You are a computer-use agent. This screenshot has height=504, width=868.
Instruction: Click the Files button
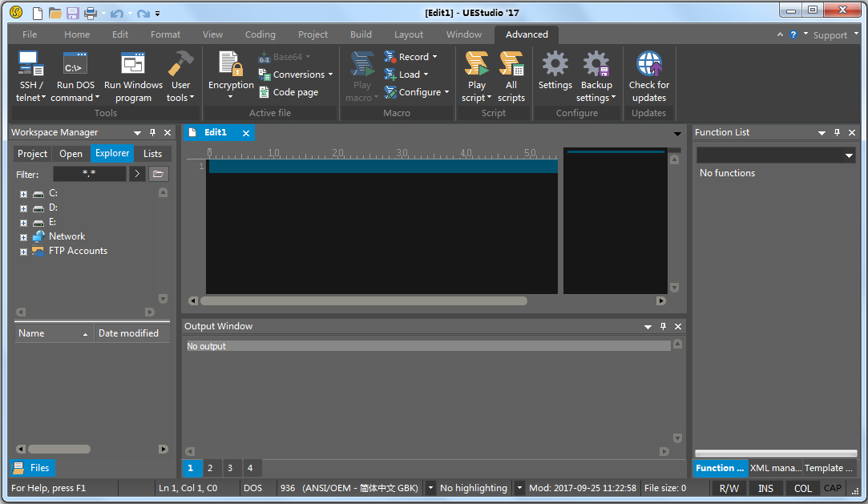(x=31, y=468)
